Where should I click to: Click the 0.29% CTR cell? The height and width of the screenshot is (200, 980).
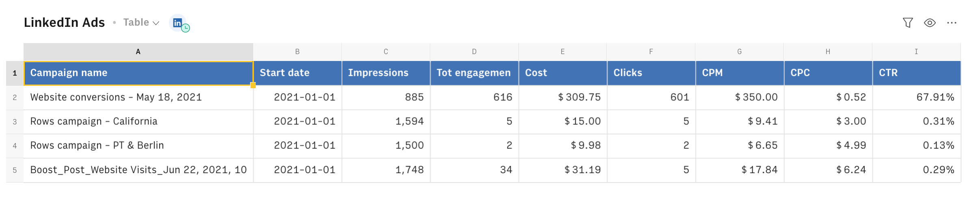(917, 170)
